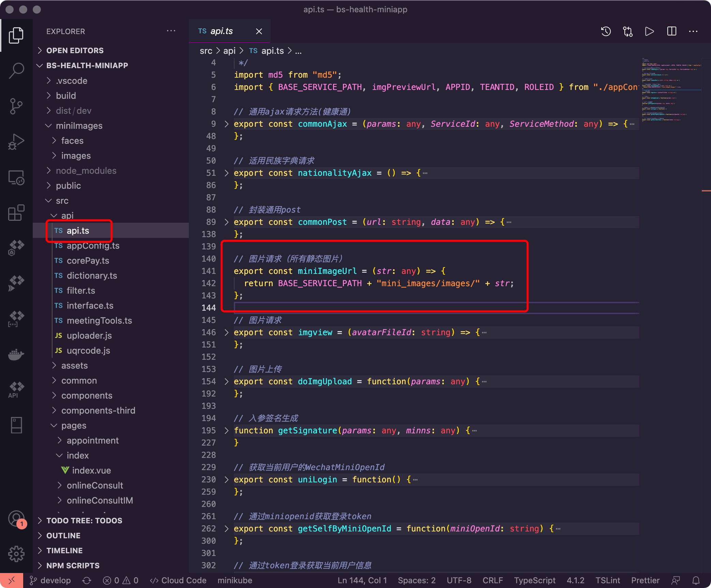
Task: Open the Secret Manager icon in activity bar
Action: pyautogui.click(x=16, y=319)
